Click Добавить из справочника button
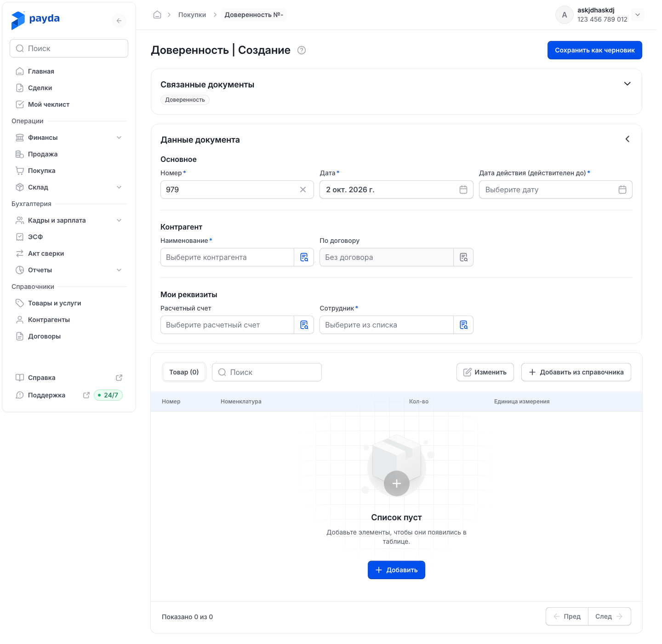The image size is (662, 644). (576, 372)
